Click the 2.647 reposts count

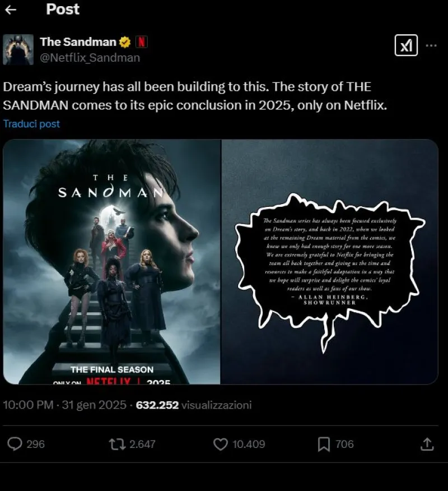pyautogui.click(x=142, y=444)
